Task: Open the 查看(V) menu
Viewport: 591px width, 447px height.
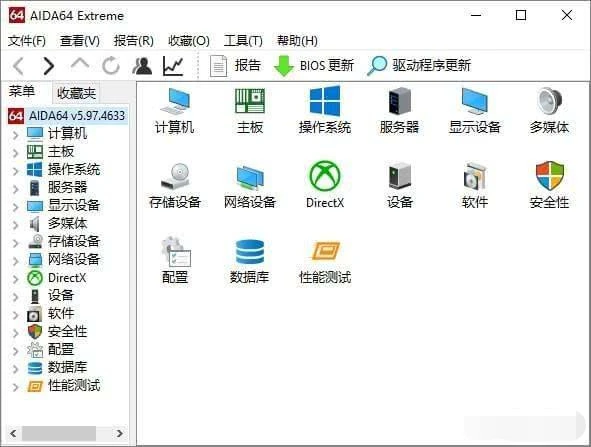Action: click(80, 40)
